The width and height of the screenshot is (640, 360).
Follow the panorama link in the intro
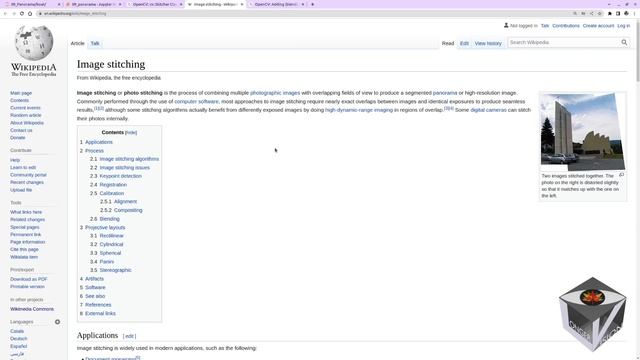click(445, 93)
